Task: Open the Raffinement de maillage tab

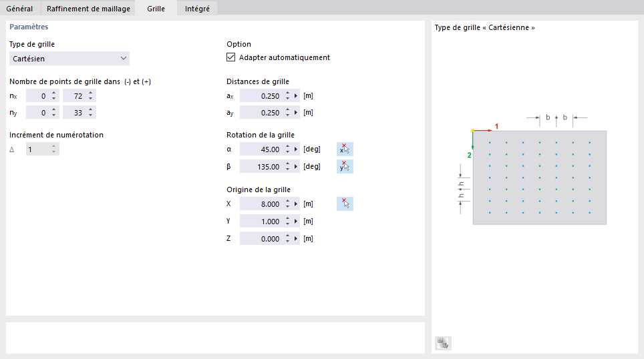Action: click(x=88, y=9)
